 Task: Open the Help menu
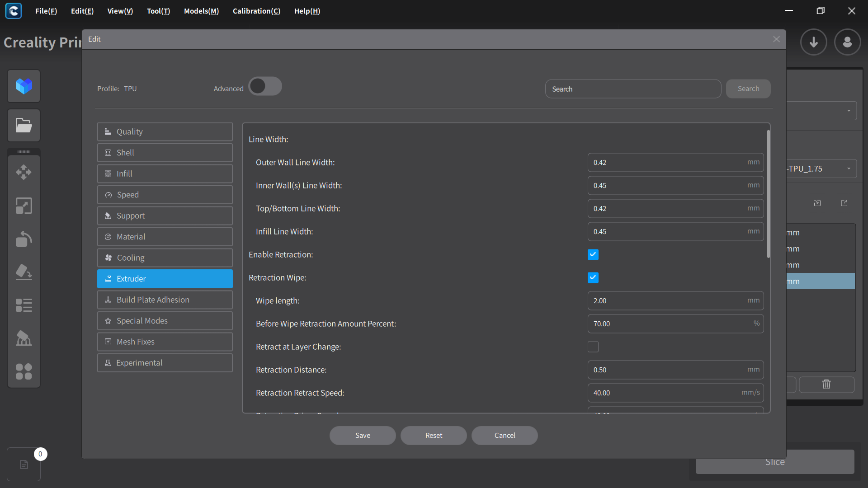coord(307,11)
